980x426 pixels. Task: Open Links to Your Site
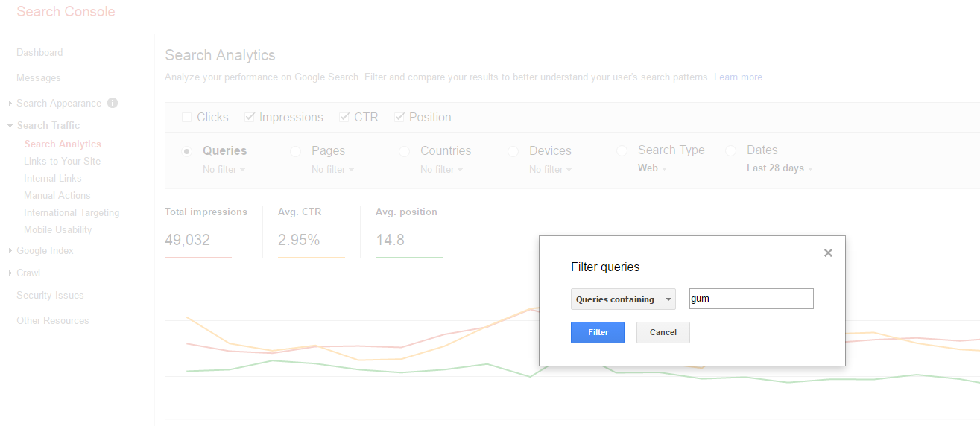[x=62, y=162]
